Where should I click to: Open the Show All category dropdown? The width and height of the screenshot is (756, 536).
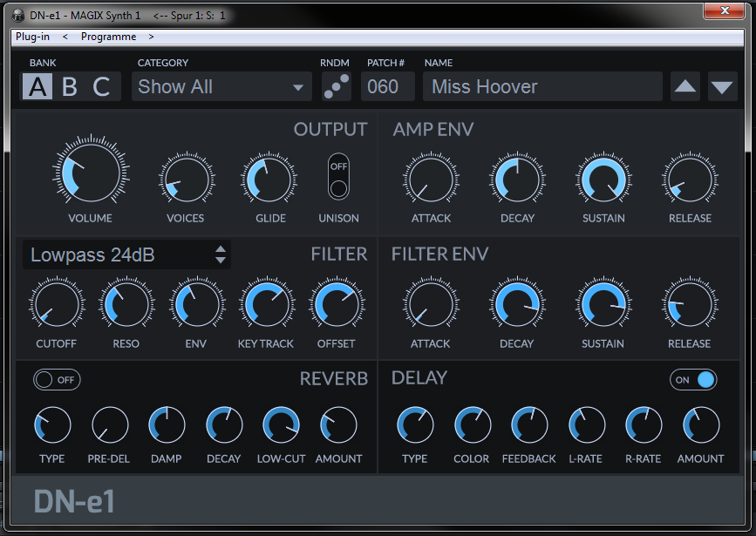coord(221,87)
